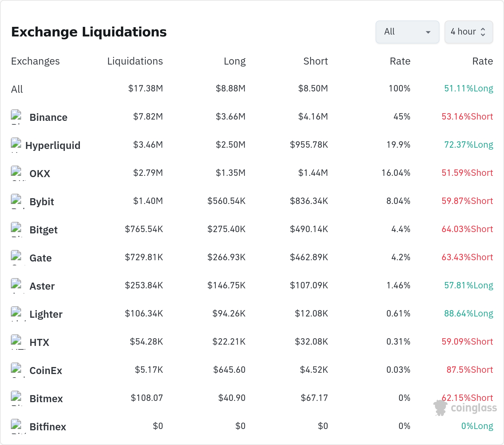Click the Gate exchange logo icon
The width and height of the screenshot is (504, 445).
16,257
